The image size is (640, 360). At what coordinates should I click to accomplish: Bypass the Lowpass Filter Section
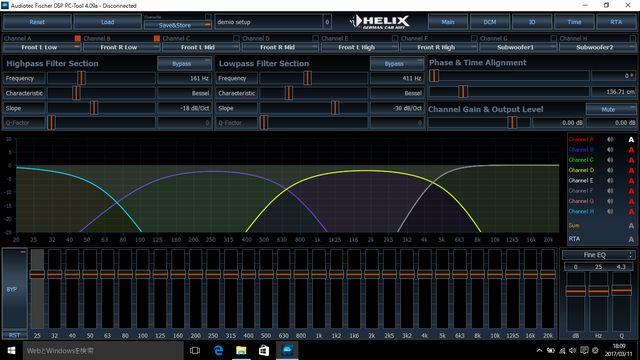click(397, 64)
